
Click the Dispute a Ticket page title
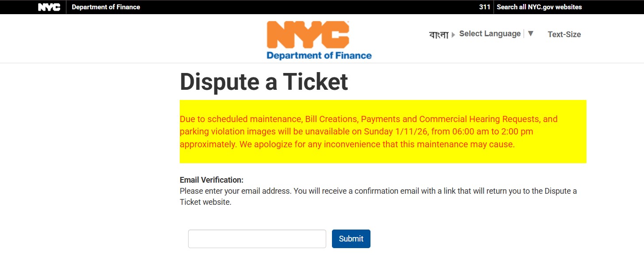point(263,82)
